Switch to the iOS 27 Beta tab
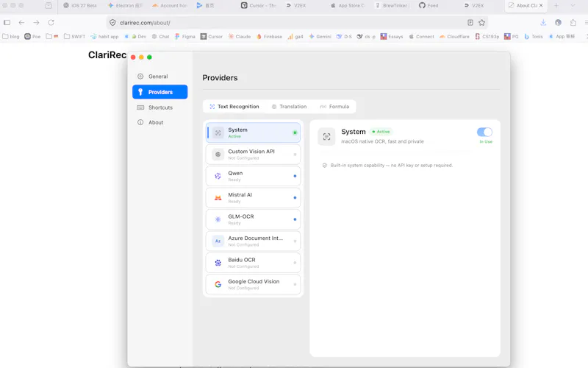Image resolution: width=588 pixels, height=368 pixels. 80,6
